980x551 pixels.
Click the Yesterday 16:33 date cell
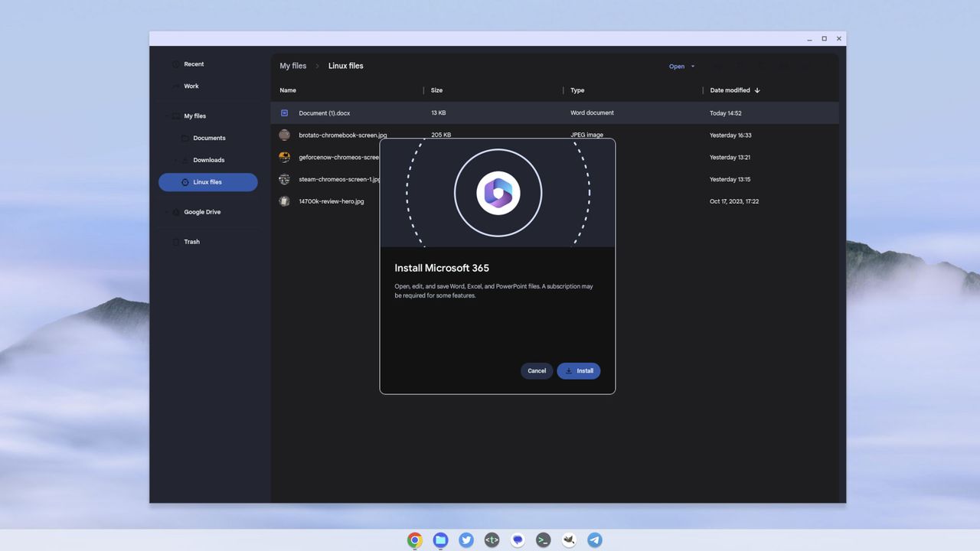pos(730,135)
